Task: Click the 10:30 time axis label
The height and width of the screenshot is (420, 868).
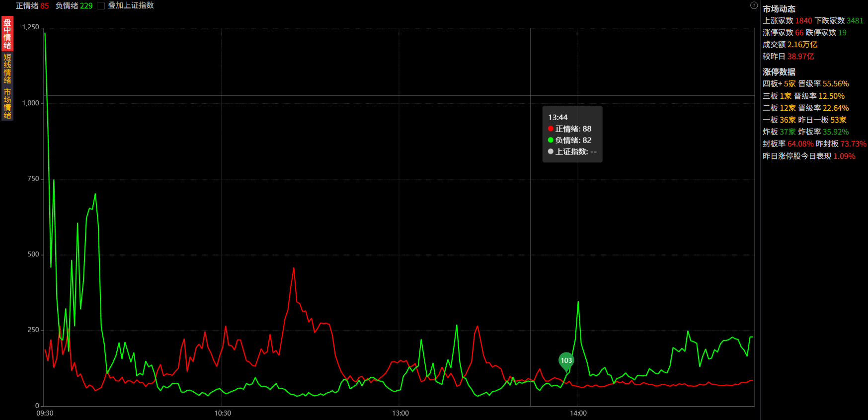Action: coord(223,413)
